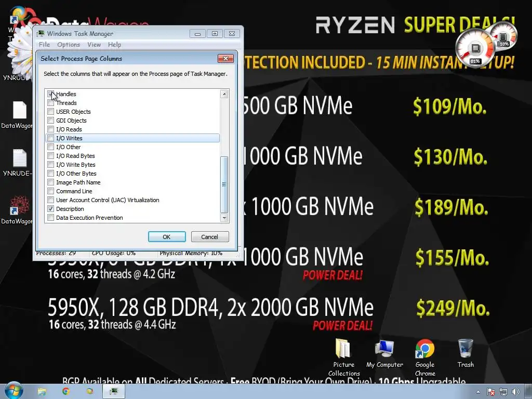Click the daisy flower clock gadget
532x399 pixels.
point(21,52)
